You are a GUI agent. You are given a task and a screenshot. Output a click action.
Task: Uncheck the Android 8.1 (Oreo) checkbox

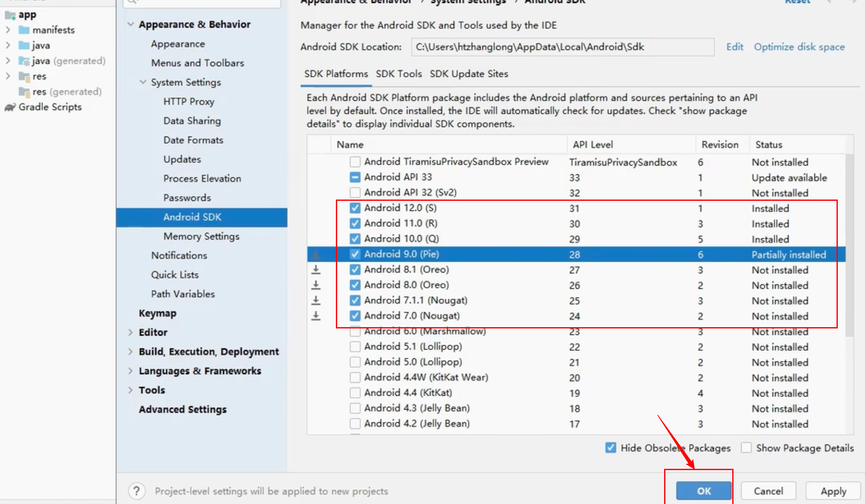tap(355, 269)
